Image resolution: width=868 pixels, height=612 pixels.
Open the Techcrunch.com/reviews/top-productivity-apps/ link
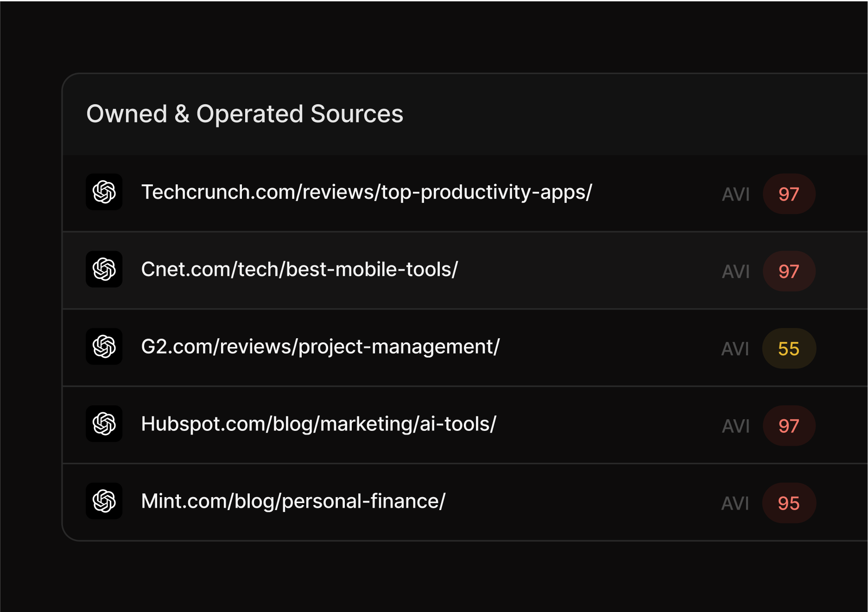[x=367, y=192]
